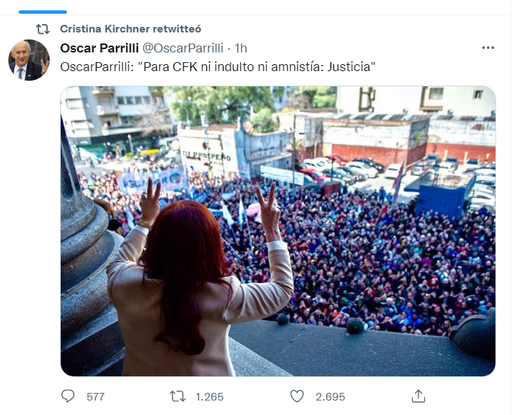Open the Cristina Kirchner retwitteó link
The height and width of the screenshot is (415, 532).
[x=130, y=29]
